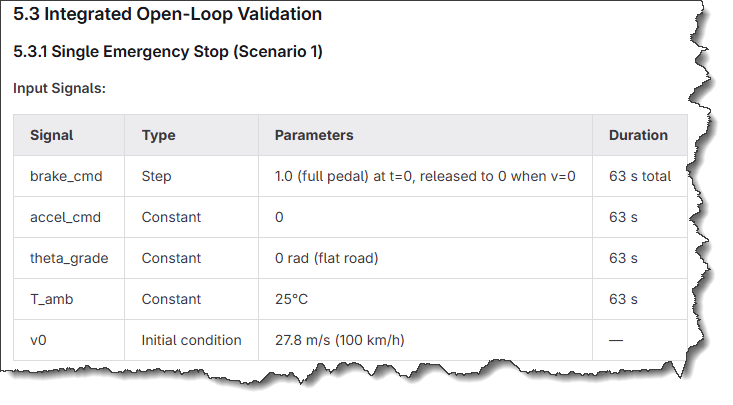Click the "5.3 Integrated Open-Loop Validation" heading
The image size is (733, 405).
tap(168, 15)
